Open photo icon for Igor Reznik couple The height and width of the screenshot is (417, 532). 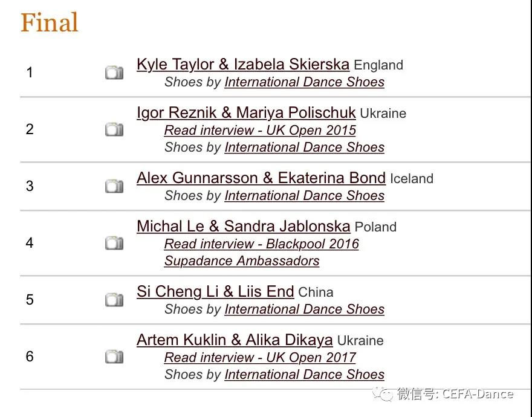click(x=114, y=129)
